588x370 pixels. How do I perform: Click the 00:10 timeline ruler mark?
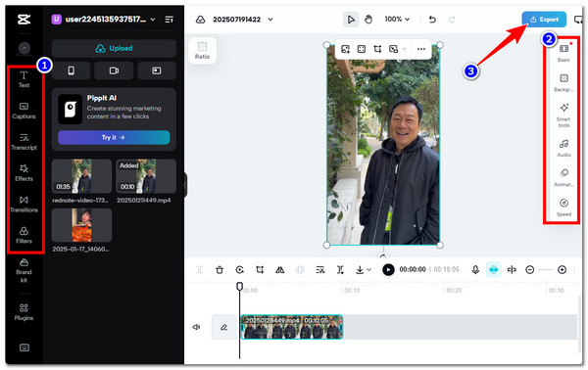click(x=352, y=291)
